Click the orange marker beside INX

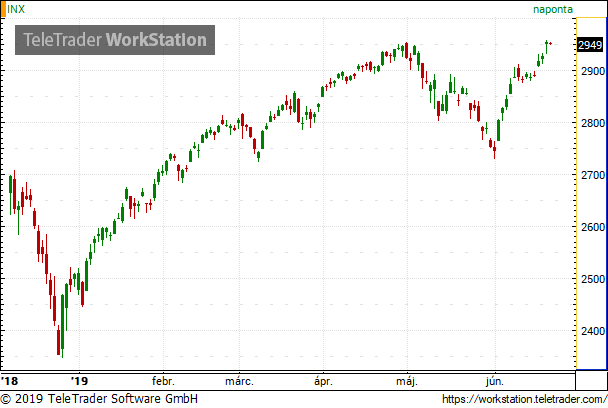coord(3,9)
